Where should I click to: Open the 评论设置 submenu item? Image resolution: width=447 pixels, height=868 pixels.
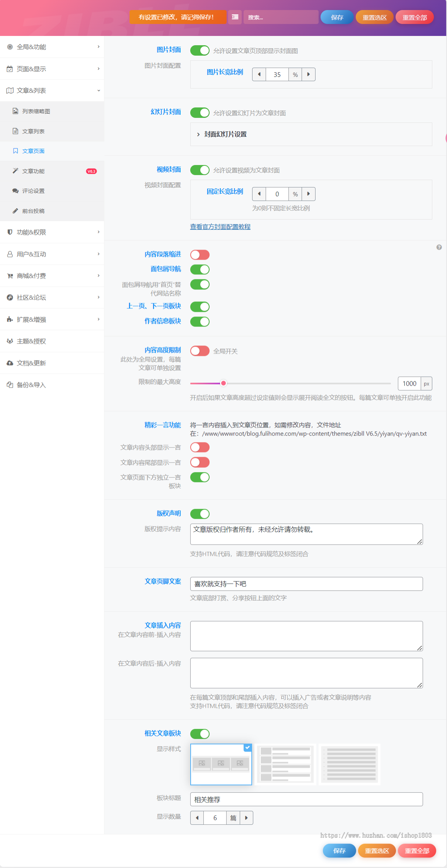coord(52,191)
